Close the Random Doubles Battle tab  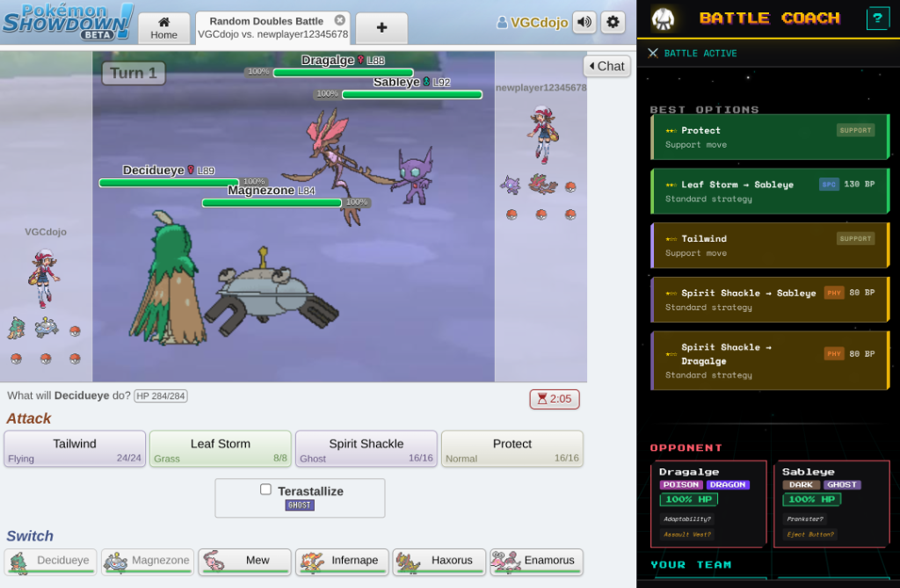(x=340, y=20)
